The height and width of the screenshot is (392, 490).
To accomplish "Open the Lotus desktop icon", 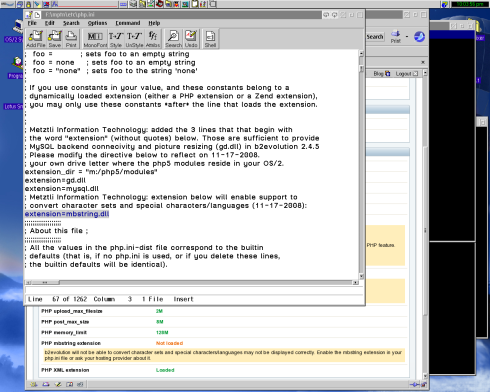I will [14, 106].
